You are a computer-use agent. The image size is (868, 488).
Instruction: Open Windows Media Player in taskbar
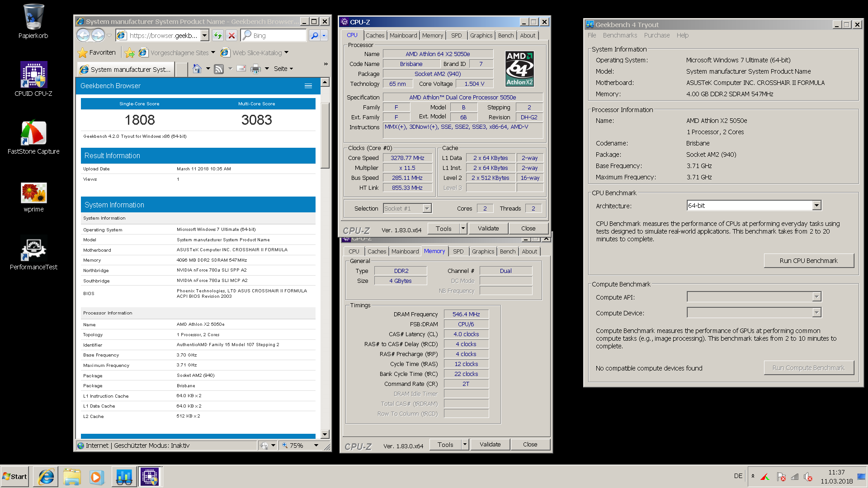(x=97, y=477)
